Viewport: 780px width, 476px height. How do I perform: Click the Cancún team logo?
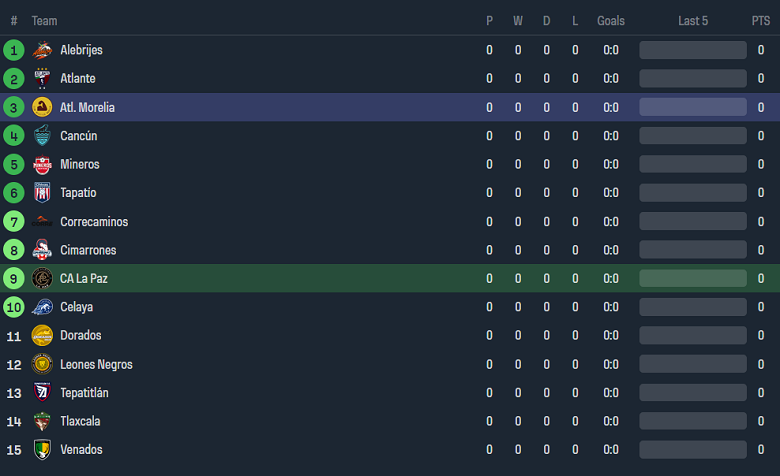pos(42,136)
